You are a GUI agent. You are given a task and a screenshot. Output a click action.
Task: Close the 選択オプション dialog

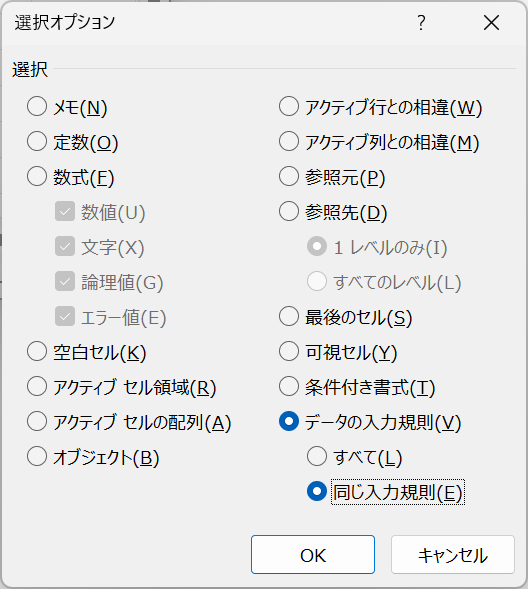[491, 23]
